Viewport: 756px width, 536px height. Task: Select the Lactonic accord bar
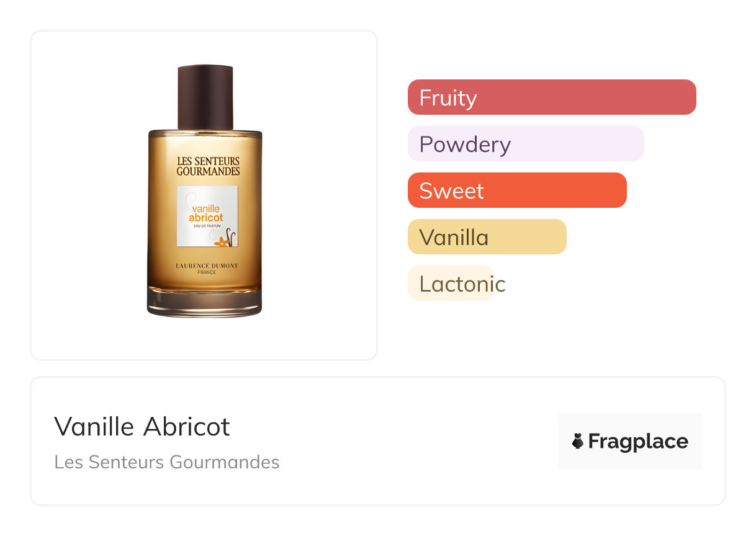[451, 284]
